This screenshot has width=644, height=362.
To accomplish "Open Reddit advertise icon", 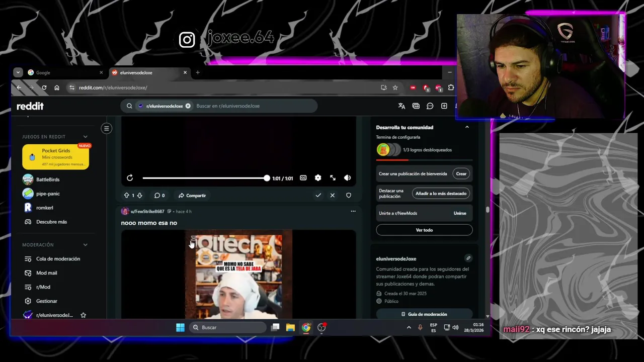I will (x=416, y=106).
